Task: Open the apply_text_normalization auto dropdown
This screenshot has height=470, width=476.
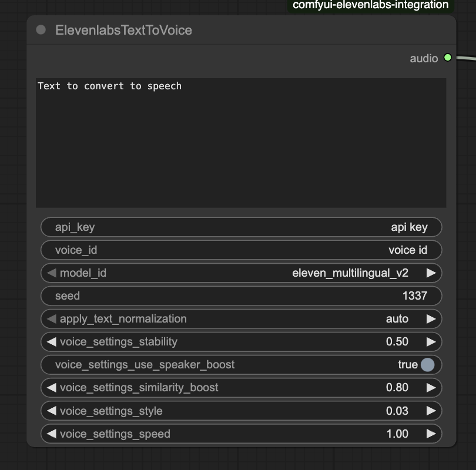Action: [397, 318]
